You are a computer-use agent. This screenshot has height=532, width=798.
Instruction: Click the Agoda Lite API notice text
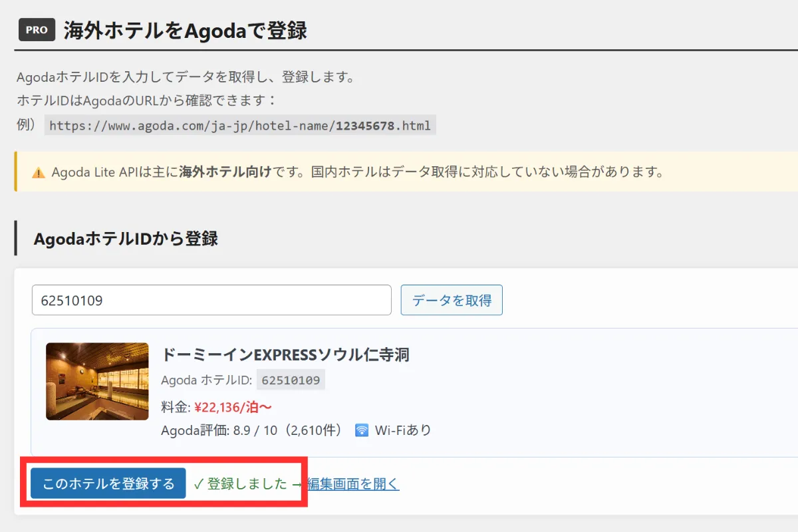(x=358, y=172)
